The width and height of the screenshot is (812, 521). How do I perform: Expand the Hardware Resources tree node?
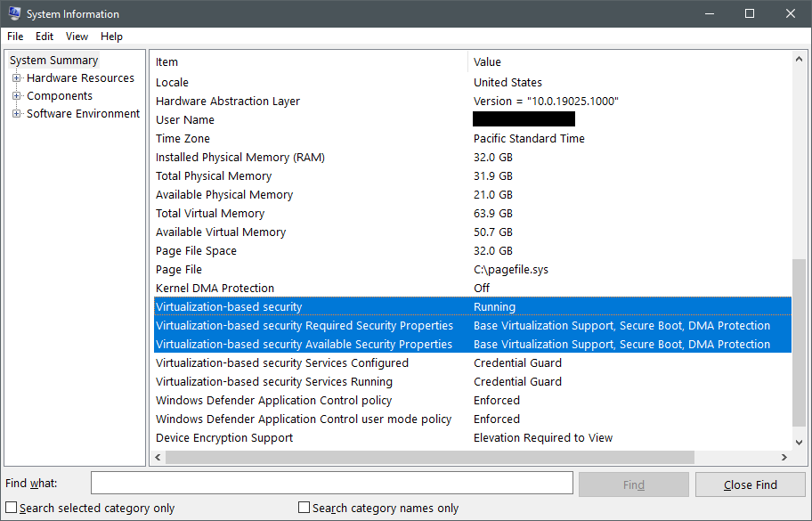pos(18,77)
